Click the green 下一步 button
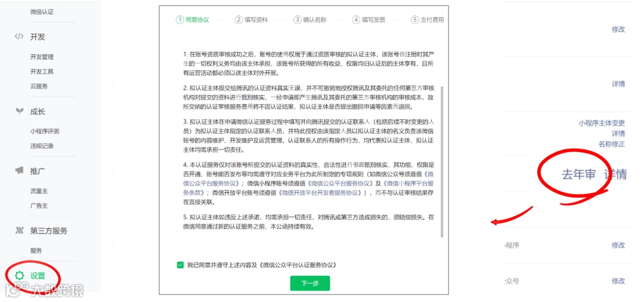This screenshot has height=302, width=644. tap(310, 283)
